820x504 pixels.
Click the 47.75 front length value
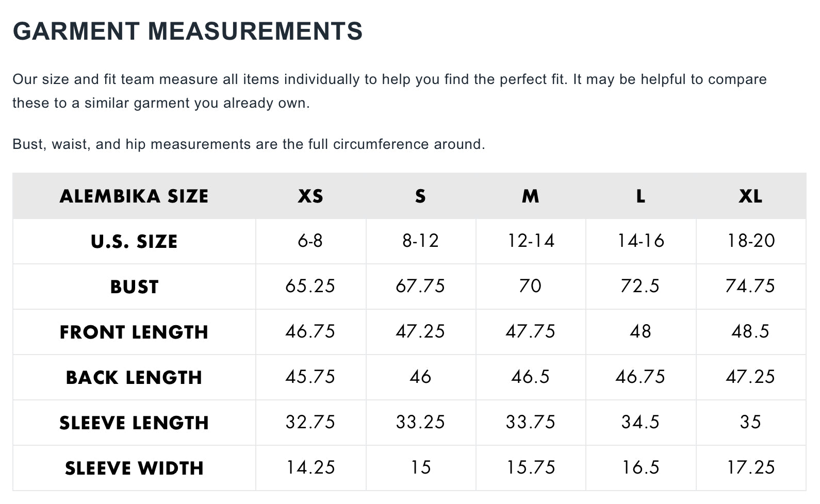(x=530, y=331)
